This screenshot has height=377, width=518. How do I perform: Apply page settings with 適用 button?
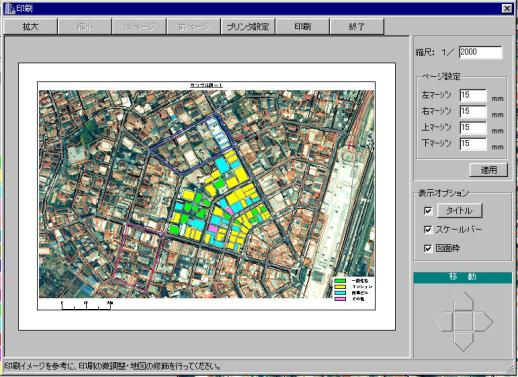click(489, 170)
